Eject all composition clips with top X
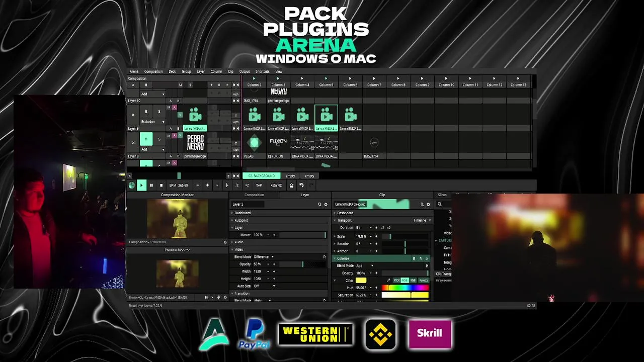 point(133,85)
